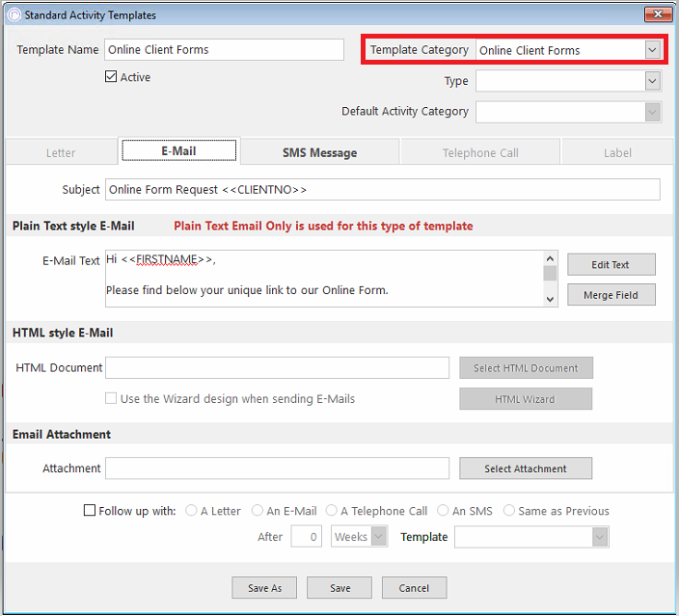Open the HTML Wizard

click(526, 399)
